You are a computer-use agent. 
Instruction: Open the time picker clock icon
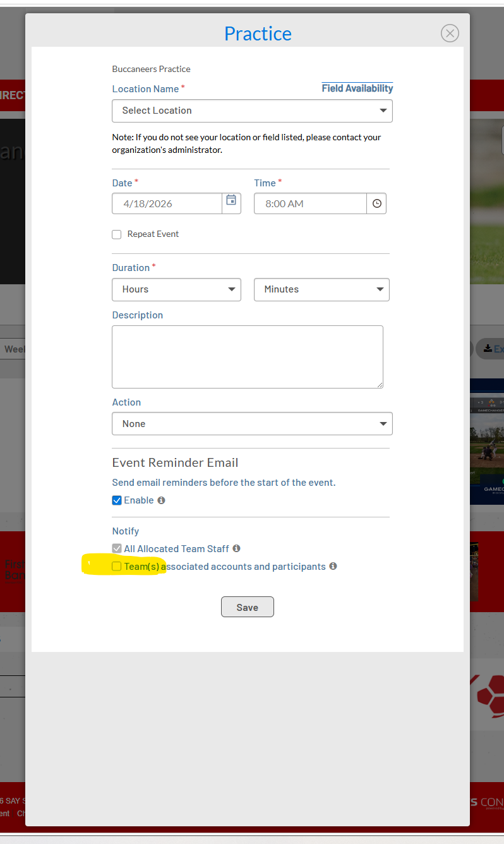coord(376,203)
